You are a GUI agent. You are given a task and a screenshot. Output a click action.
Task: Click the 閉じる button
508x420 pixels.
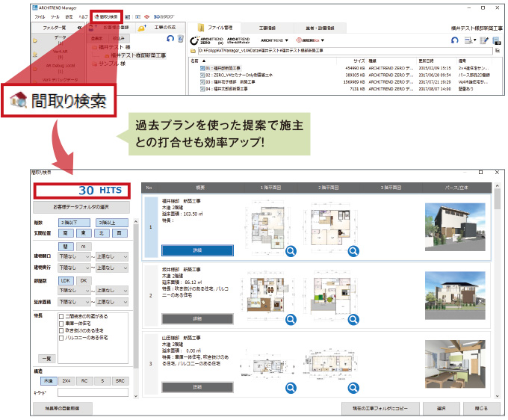tap(481, 408)
